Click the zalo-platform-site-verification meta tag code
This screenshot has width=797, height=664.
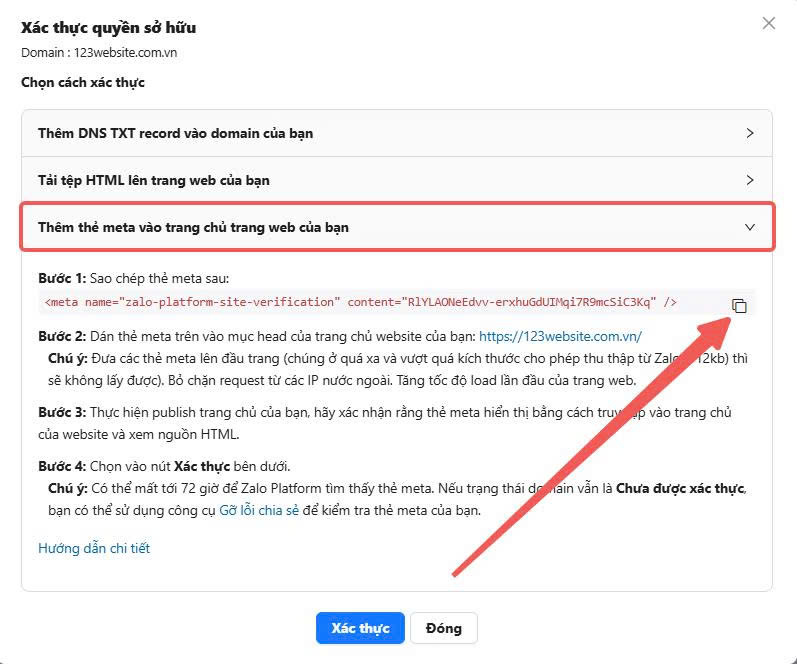click(360, 302)
